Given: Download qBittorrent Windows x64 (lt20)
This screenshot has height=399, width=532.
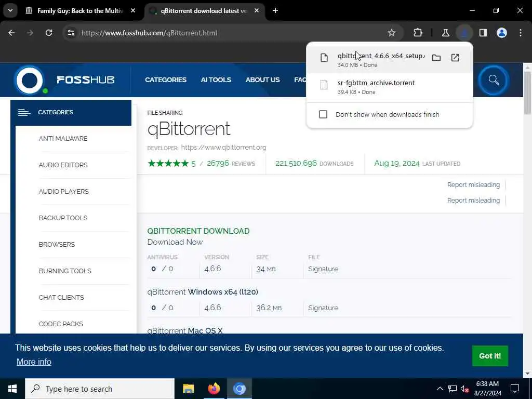Looking at the screenshot, I should pyautogui.click(x=203, y=292).
